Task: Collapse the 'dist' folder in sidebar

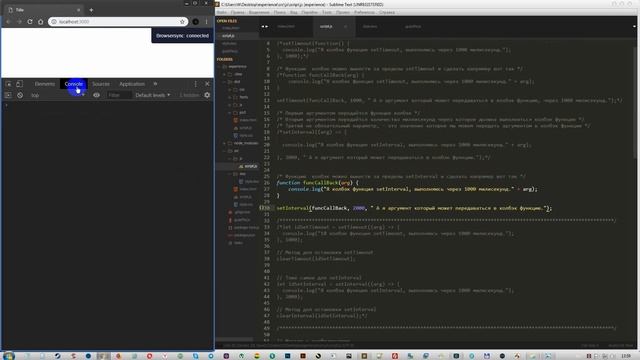Action: point(224,82)
